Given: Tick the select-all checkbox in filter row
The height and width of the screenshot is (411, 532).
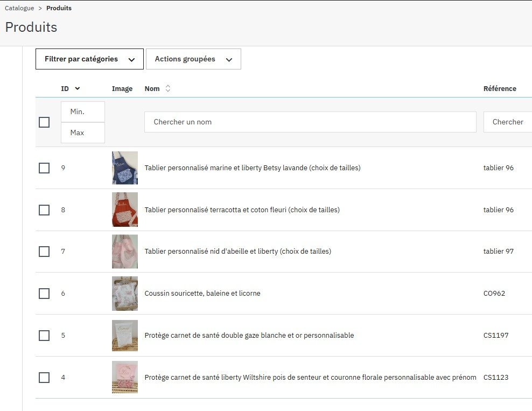Looking at the screenshot, I should click(44, 122).
